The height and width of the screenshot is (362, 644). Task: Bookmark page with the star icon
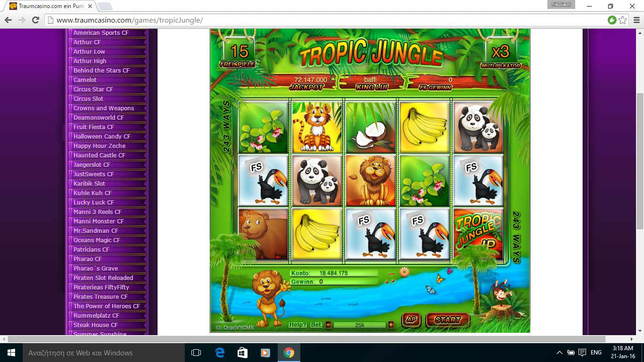pos(623,20)
